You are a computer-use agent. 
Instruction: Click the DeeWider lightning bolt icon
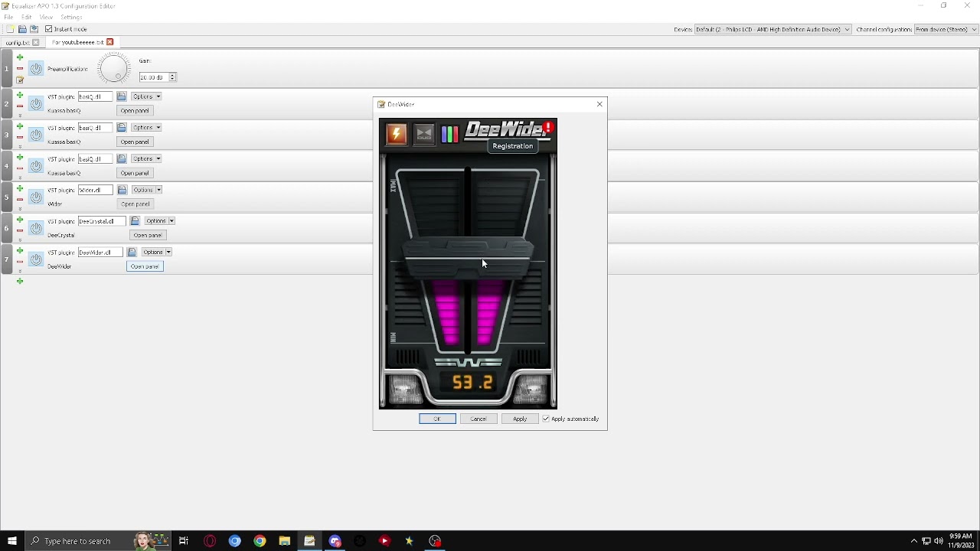tap(397, 135)
